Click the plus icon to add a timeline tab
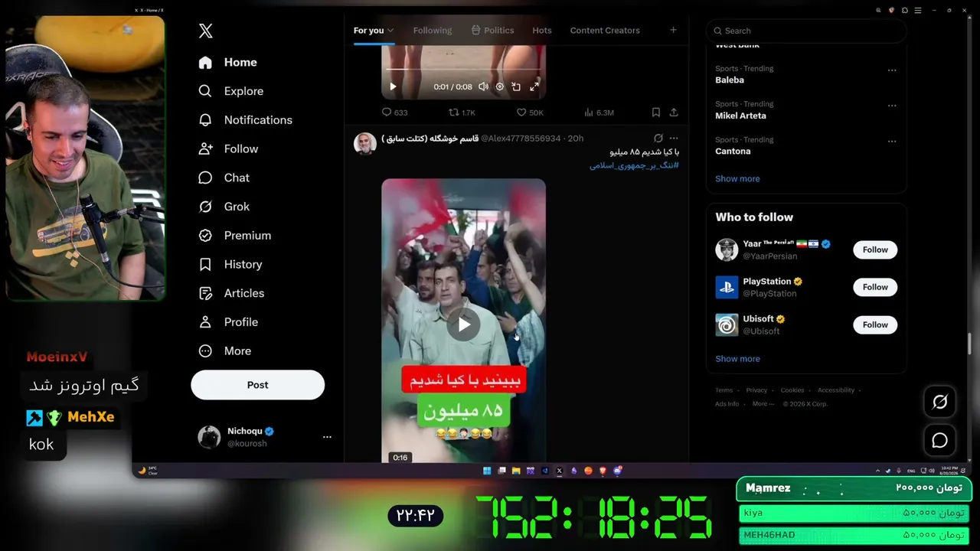The height and width of the screenshot is (551, 980). (673, 30)
